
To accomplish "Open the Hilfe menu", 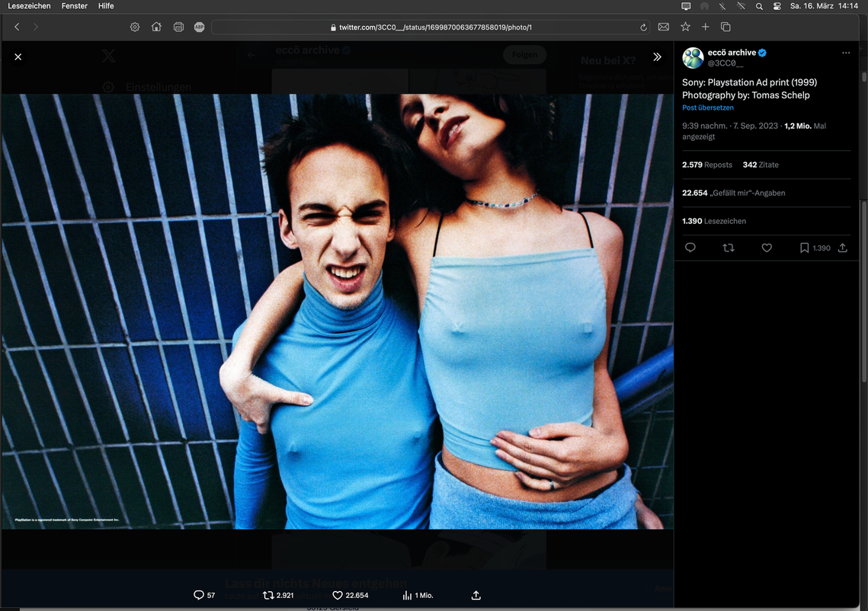I will click(106, 6).
